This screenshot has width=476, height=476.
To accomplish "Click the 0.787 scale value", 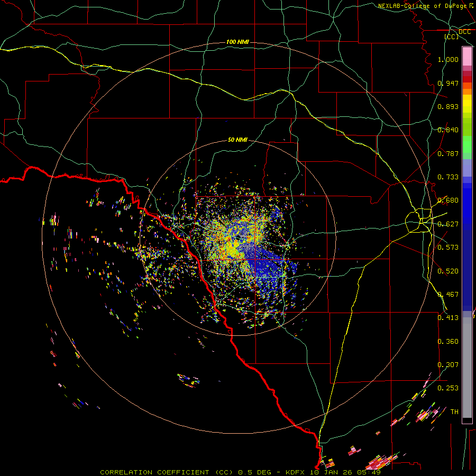I will 448,153.
